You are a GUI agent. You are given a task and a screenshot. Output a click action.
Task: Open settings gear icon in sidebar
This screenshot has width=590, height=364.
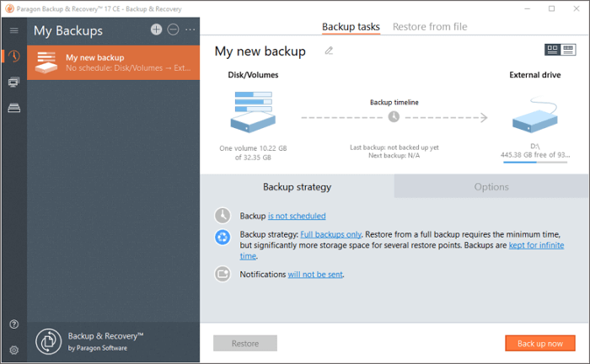14,350
